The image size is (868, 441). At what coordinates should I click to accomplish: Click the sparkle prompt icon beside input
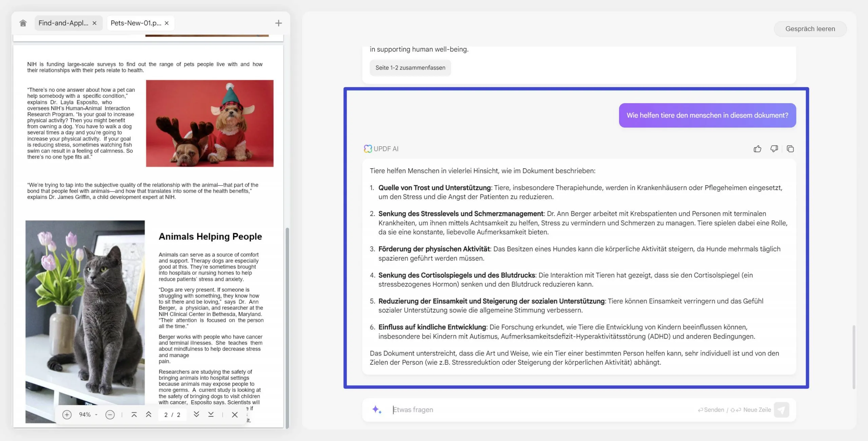pyautogui.click(x=377, y=410)
